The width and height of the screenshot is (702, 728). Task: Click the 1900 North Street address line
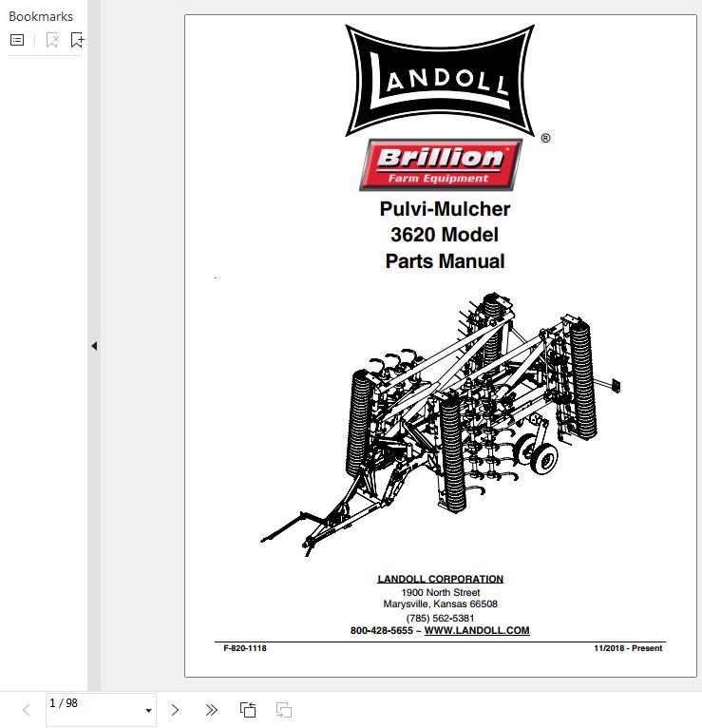(x=441, y=592)
